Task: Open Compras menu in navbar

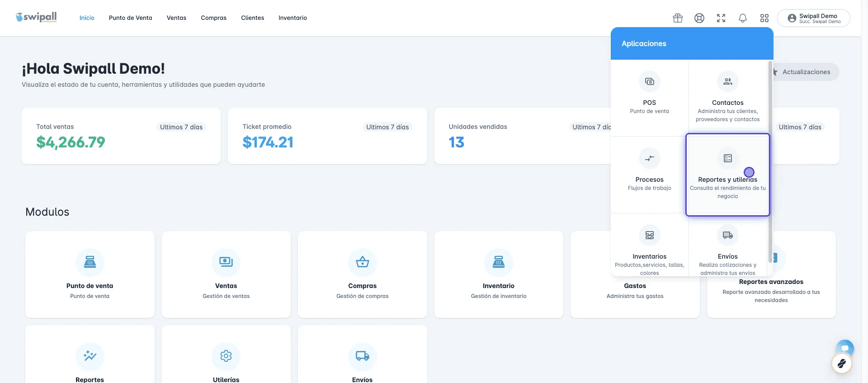Action: (x=214, y=18)
